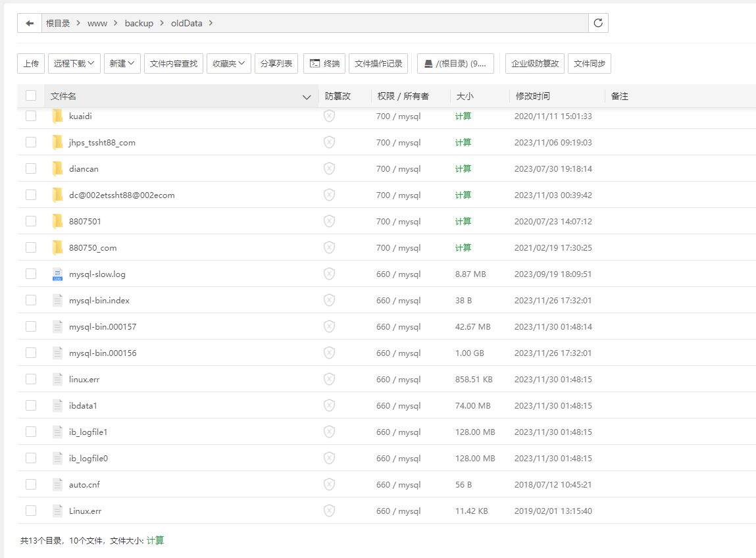This screenshot has width=756, height=558.
Task: Tick the select-all checkbox in header
Action: [x=31, y=95]
